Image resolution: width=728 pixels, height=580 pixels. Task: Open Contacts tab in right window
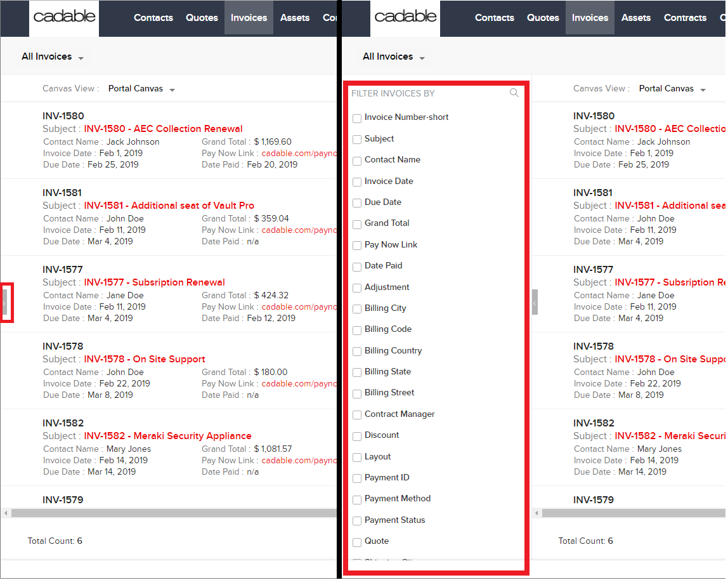point(495,18)
